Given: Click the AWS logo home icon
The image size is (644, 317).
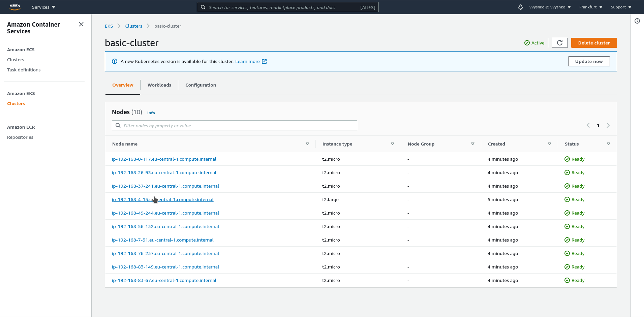Looking at the screenshot, I should tap(15, 7).
